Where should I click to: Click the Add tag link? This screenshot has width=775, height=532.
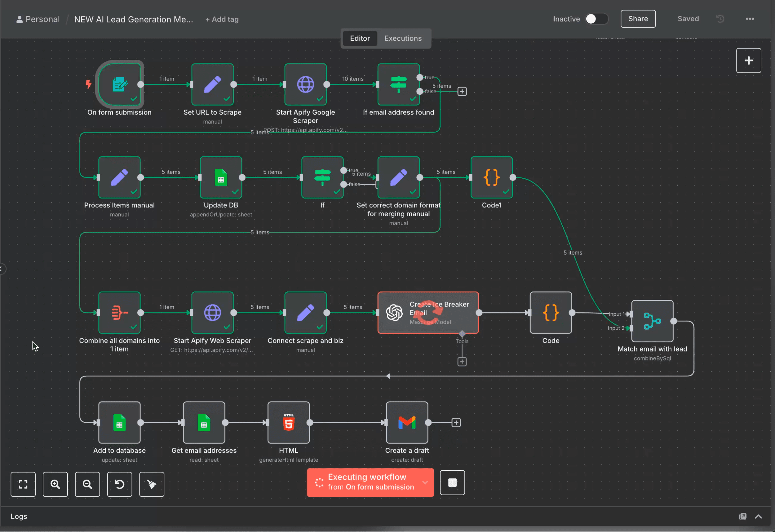point(222,19)
